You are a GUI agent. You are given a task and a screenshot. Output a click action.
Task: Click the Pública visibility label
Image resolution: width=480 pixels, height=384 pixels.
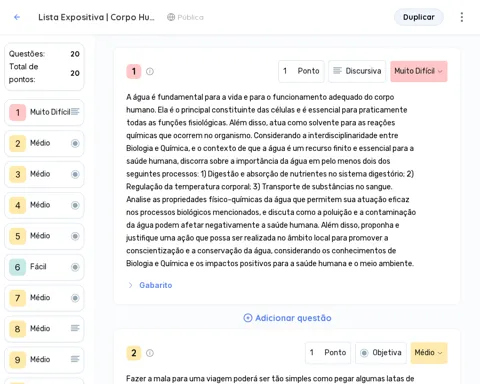[x=190, y=17]
